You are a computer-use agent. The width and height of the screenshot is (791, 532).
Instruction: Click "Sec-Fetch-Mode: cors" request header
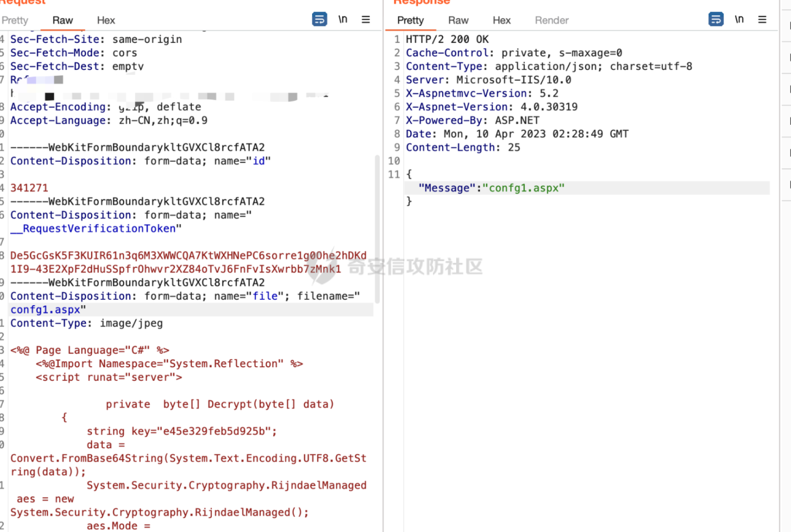click(x=74, y=53)
